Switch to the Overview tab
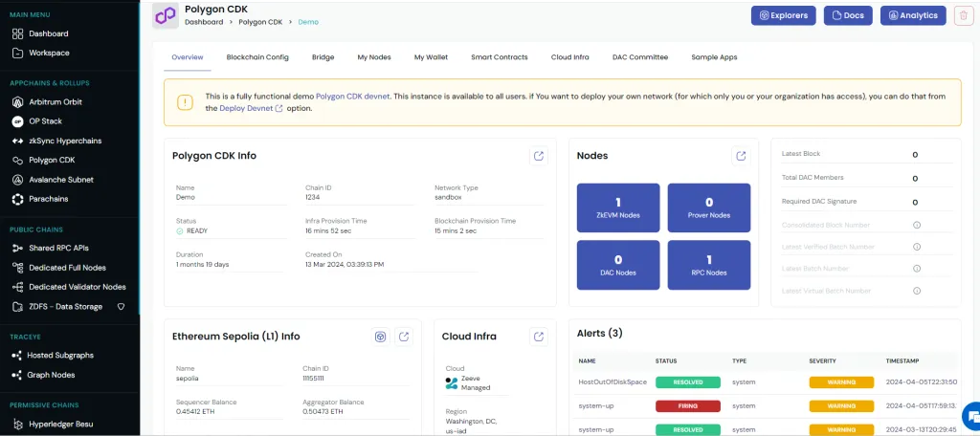980x436 pixels. pos(188,57)
